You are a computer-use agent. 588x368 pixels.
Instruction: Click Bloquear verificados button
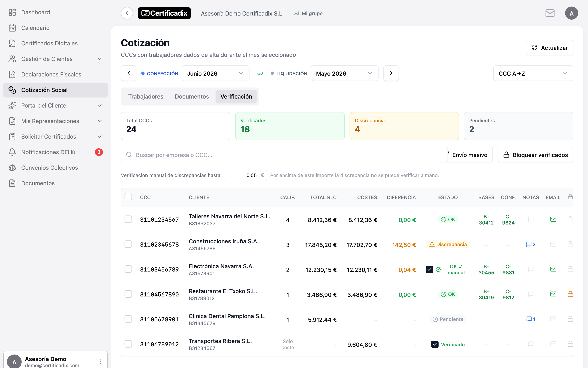(x=535, y=155)
